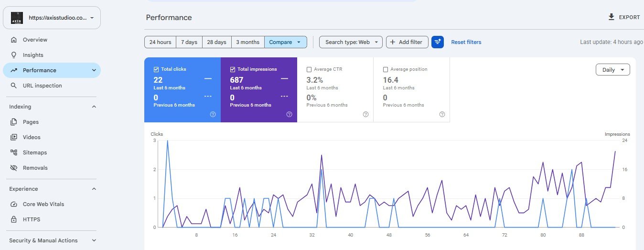Click the Average CTR 3.2% value
Screen dimensions: 644x250
[314, 80]
